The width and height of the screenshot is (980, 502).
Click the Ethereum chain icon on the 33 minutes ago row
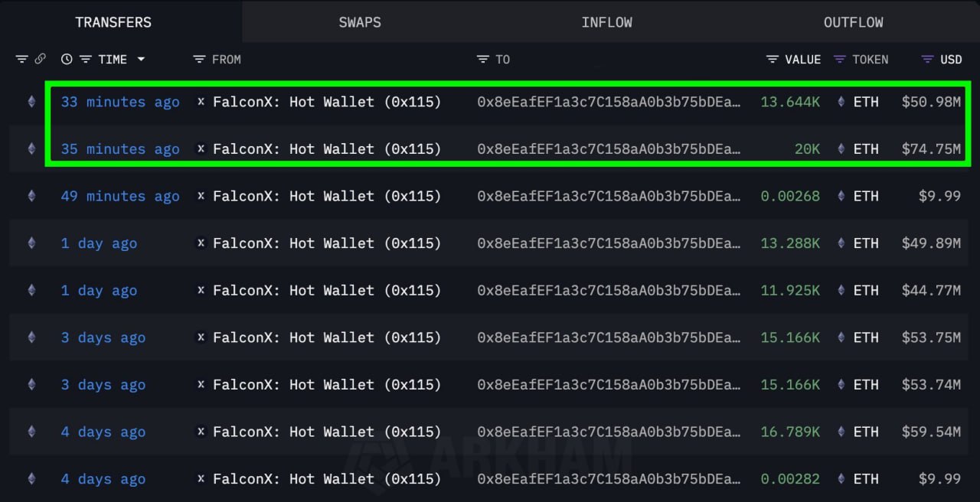[x=31, y=101]
